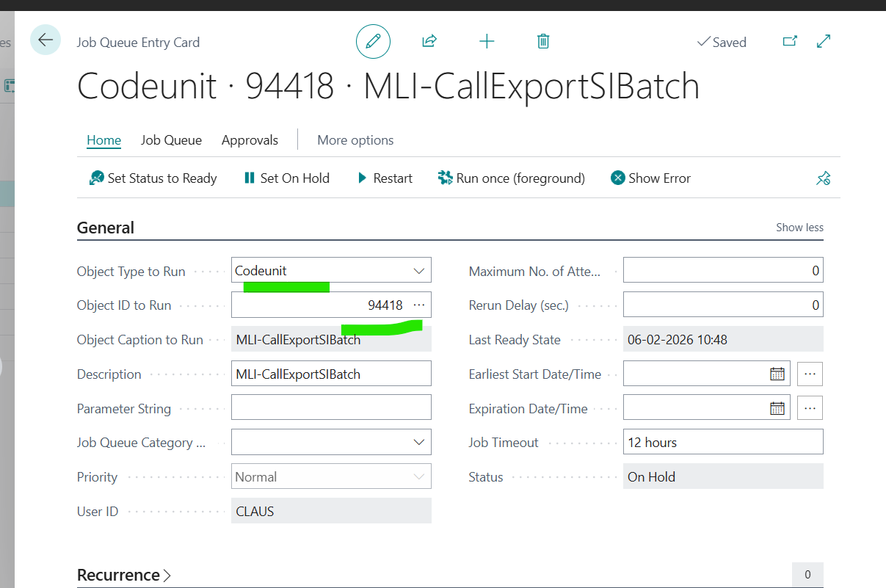
Task: Switch to the Job Queue tab
Action: (171, 140)
